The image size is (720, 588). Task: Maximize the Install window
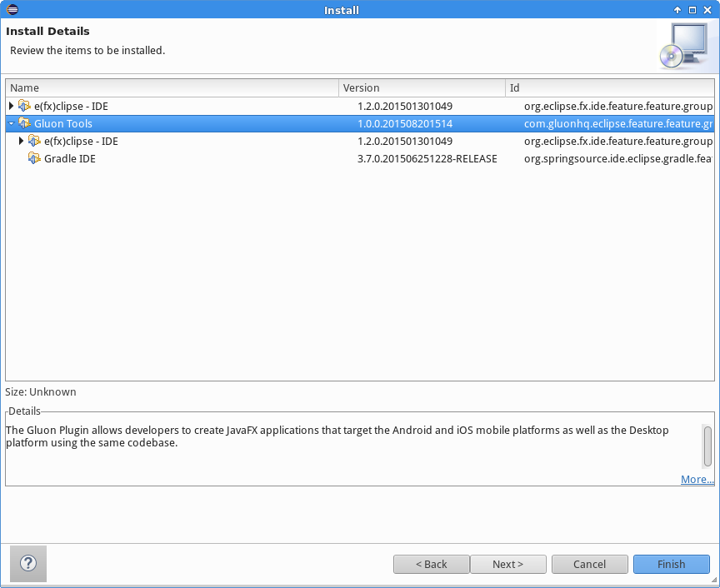[692, 10]
